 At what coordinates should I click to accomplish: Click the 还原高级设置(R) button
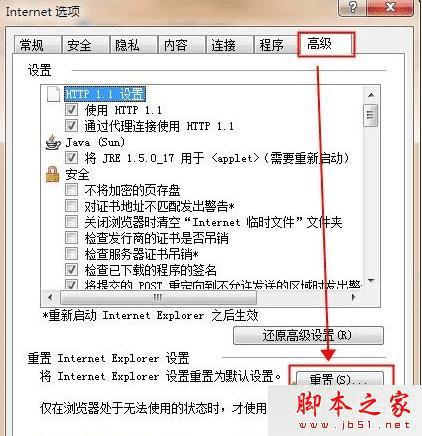[308, 335]
